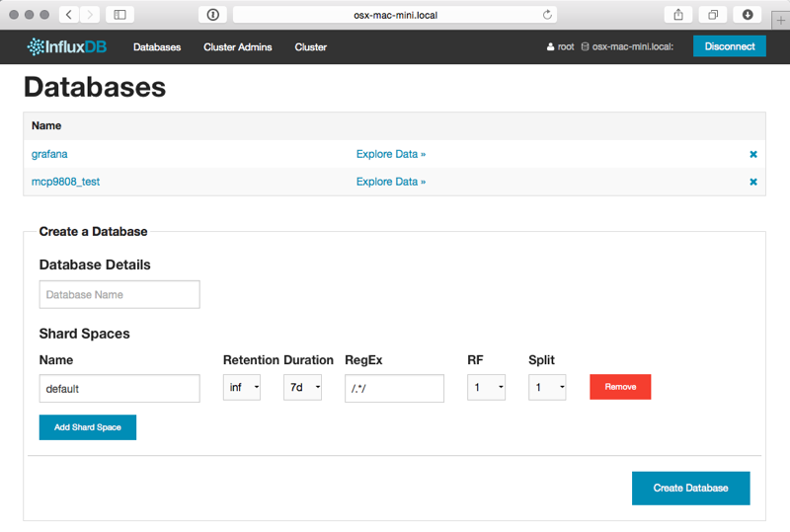
Task: Click the RegEx input field
Action: [394, 389]
